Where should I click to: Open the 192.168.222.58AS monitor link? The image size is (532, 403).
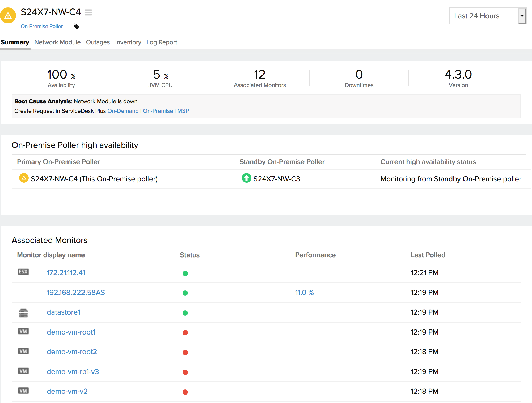[76, 293]
